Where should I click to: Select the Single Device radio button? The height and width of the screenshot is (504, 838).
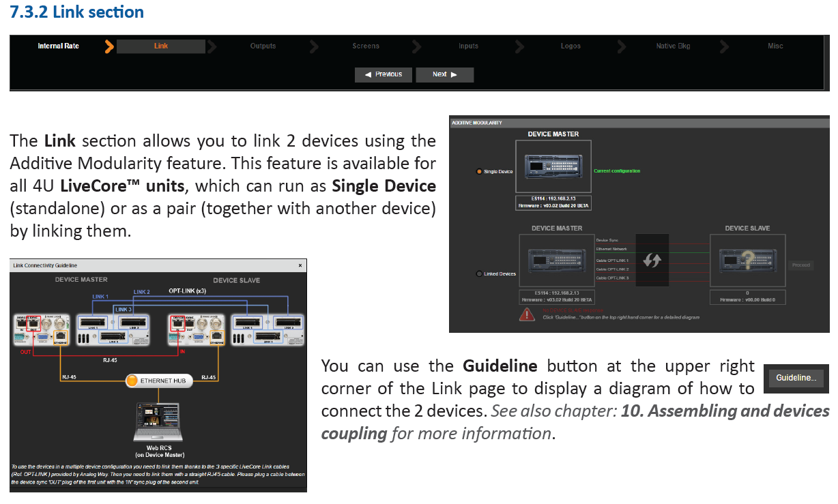point(479,171)
